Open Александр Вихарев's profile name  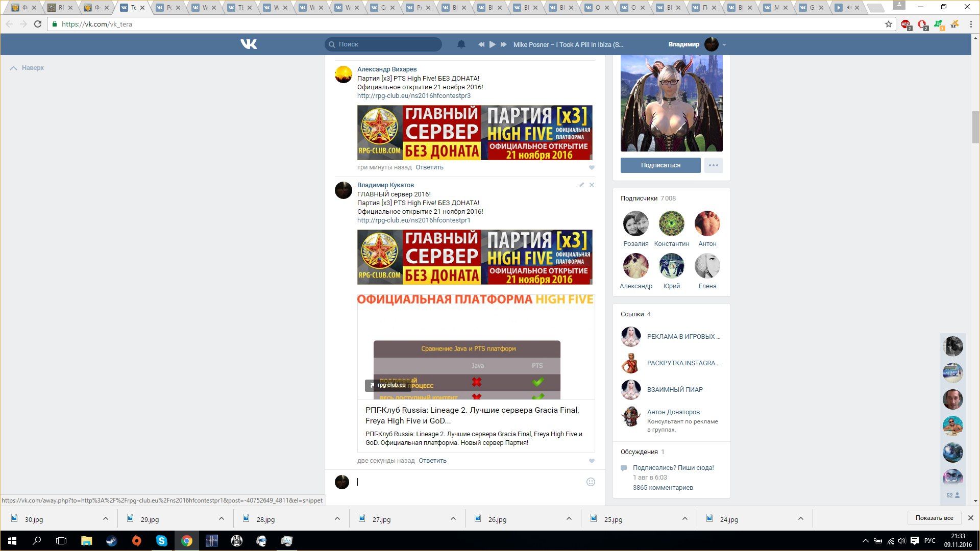click(386, 69)
